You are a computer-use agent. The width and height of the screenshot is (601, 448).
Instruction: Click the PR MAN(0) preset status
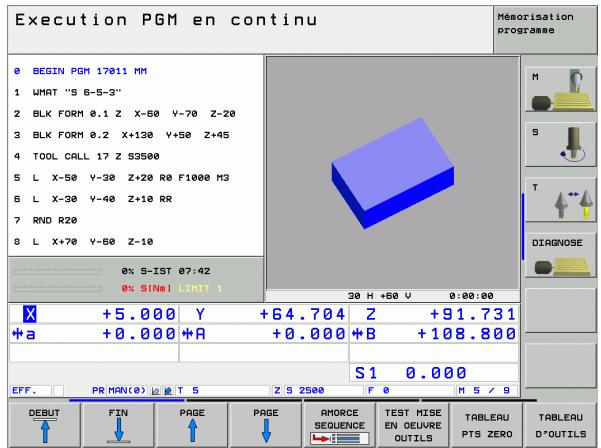click(x=119, y=391)
